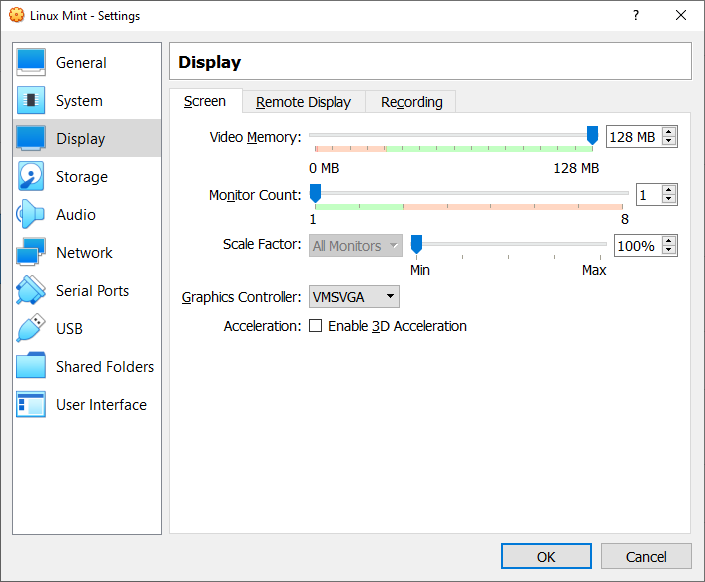Select the User Interface icon
The image size is (705, 582).
(x=31, y=404)
